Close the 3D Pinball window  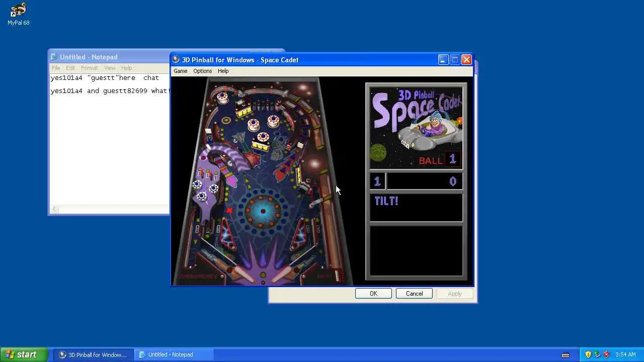coord(466,59)
